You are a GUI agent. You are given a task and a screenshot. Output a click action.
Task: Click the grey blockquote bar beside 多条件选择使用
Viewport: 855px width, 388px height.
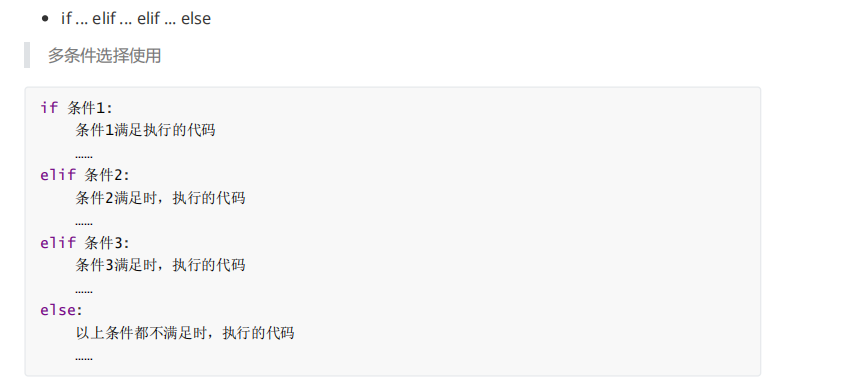tap(27, 55)
